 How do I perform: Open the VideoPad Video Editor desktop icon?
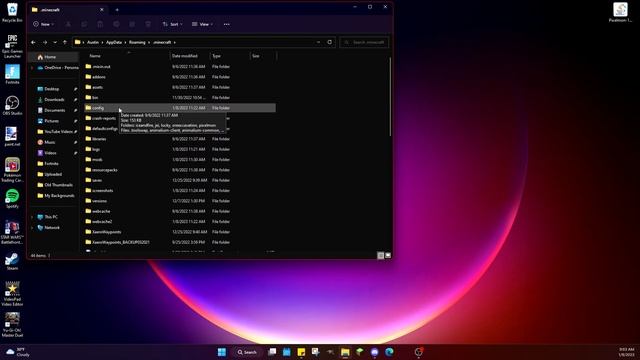tap(12, 294)
